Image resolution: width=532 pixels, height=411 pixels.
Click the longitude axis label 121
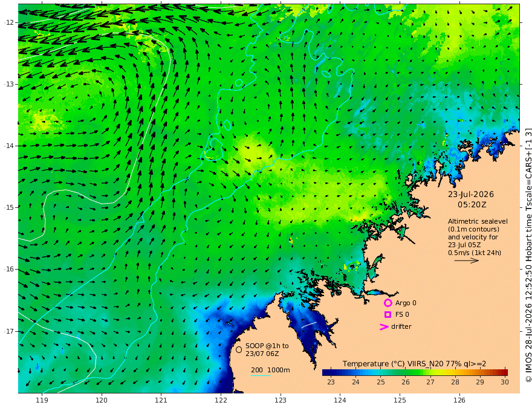click(161, 401)
